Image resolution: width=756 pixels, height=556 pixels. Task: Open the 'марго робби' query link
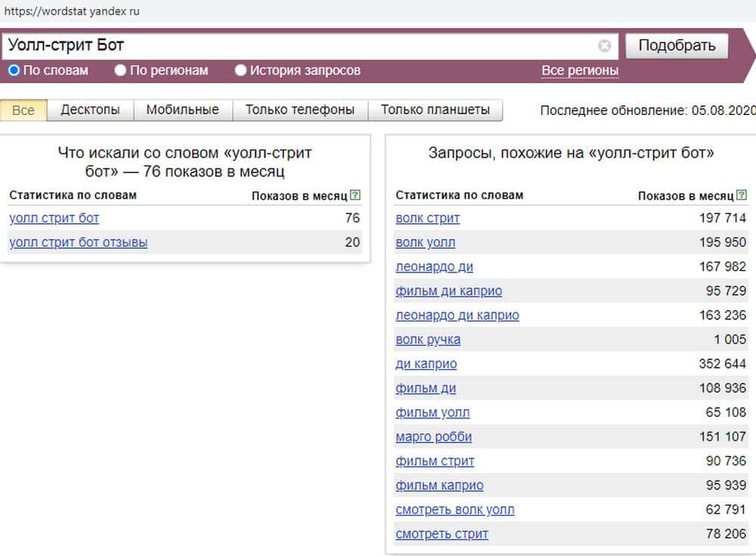[433, 436]
